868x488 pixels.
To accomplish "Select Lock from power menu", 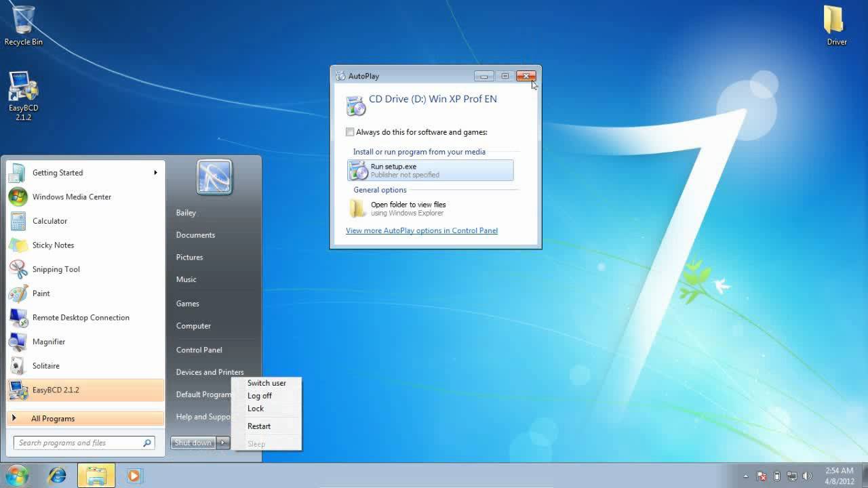I will click(256, 409).
